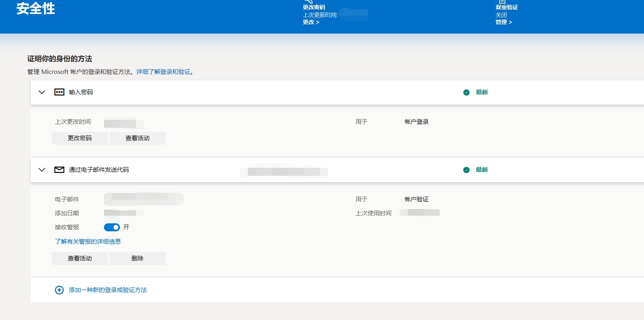Click green checkmark icon in the 输入密码 row
This screenshot has width=644, height=320.
(x=466, y=92)
